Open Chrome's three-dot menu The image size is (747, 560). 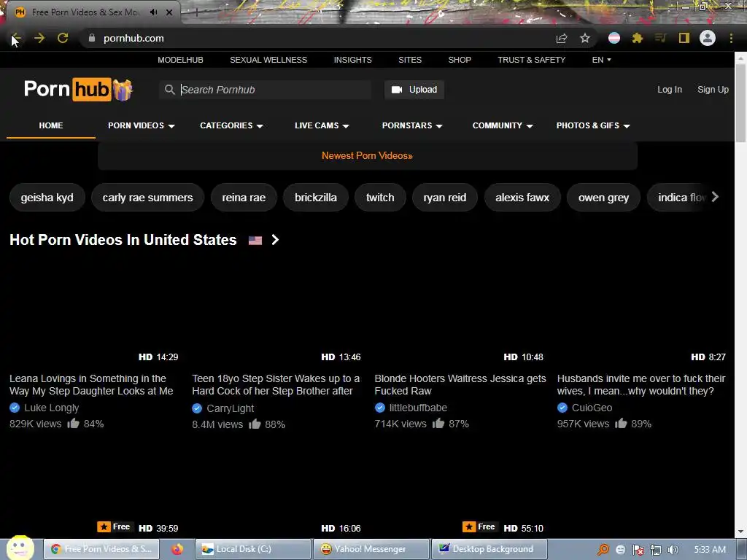[x=731, y=38]
